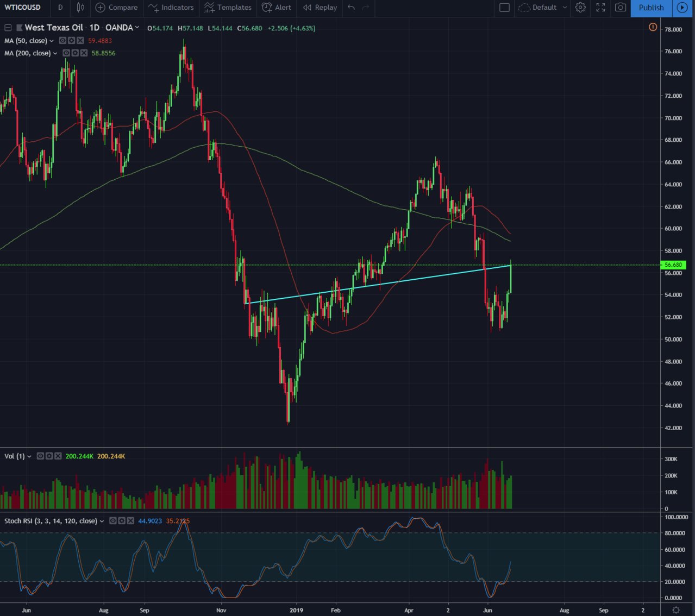Image resolution: width=695 pixels, height=616 pixels.
Task: Redo the last chart action
Action: click(x=366, y=8)
